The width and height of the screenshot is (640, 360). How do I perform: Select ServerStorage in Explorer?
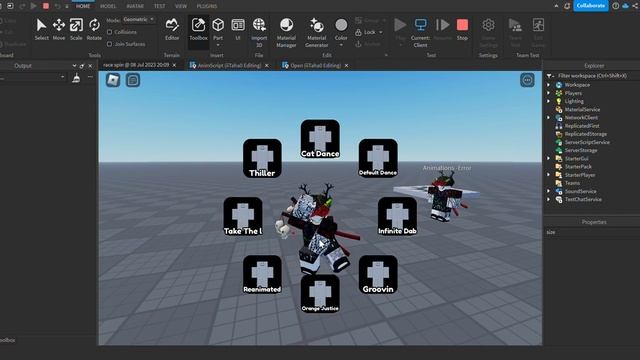(581, 150)
